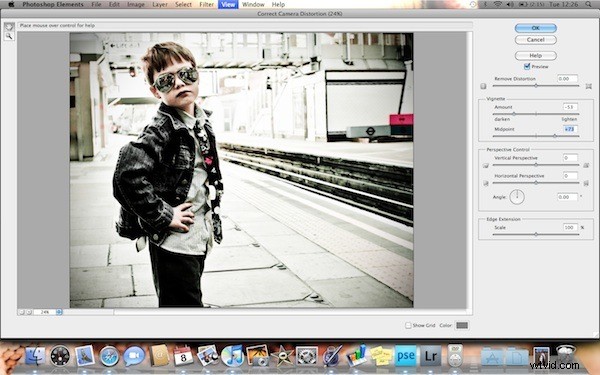The height and width of the screenshot is (375, 600).
Task: Zoom in with the plus button
Action: pos(29,312)
